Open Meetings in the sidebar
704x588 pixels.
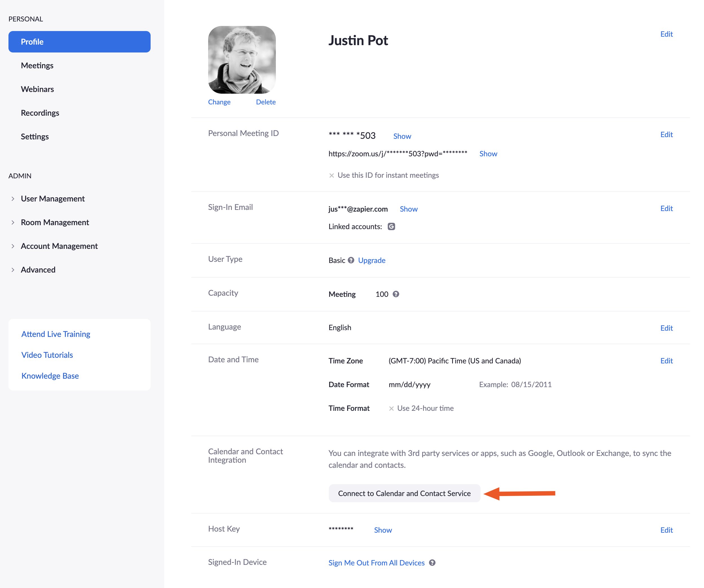coord(37,65)
